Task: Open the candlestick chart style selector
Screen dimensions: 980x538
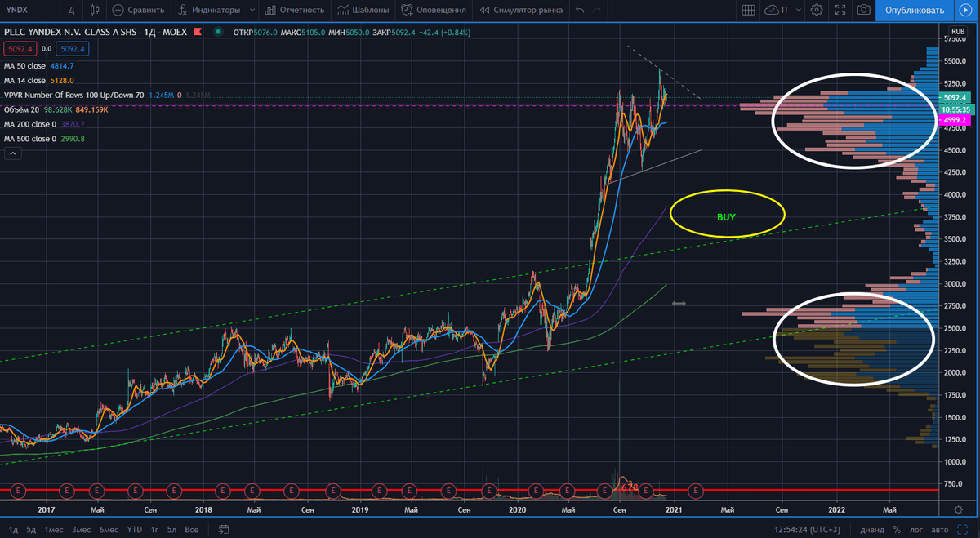Action: click(x=94, y=11)
